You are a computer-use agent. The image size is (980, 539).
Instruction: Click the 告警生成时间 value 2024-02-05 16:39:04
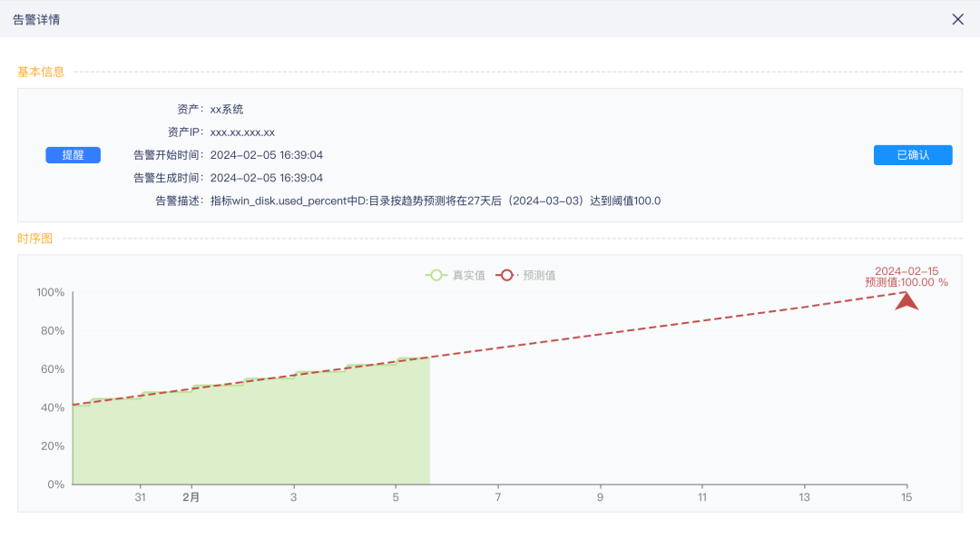(266, 178)
